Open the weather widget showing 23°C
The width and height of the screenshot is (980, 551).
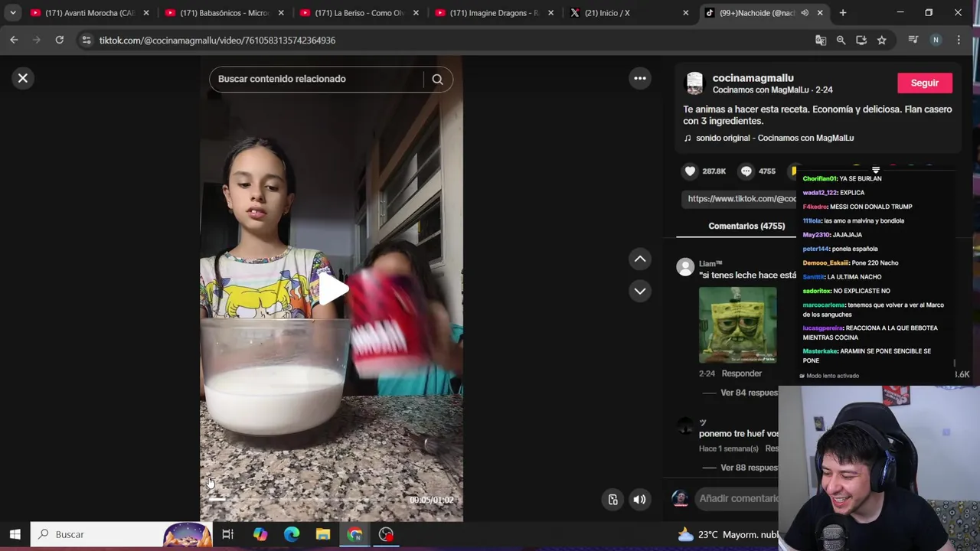(x=728, y=534)
